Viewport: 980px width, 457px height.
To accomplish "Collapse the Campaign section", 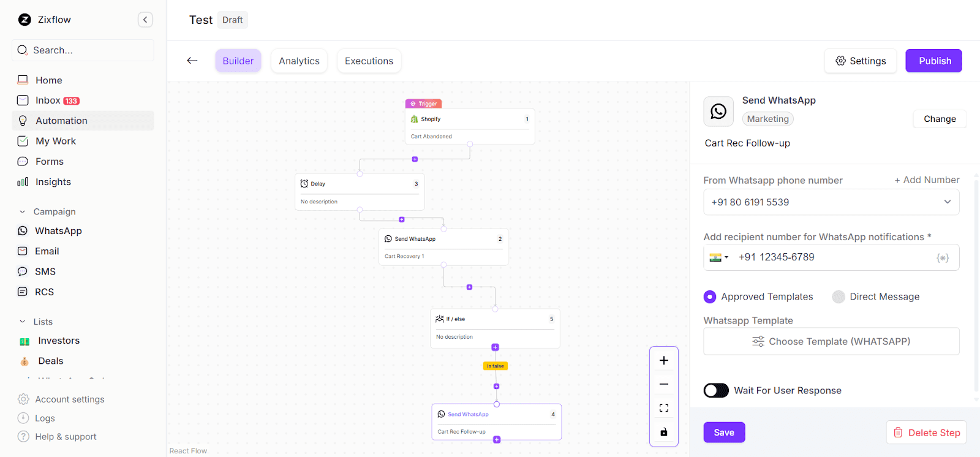I will (x=23, y=211).
